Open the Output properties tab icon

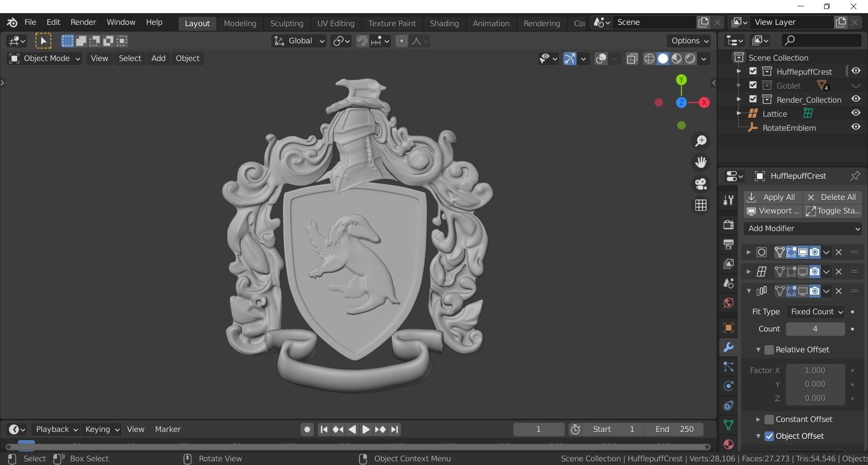click(728, 244)
